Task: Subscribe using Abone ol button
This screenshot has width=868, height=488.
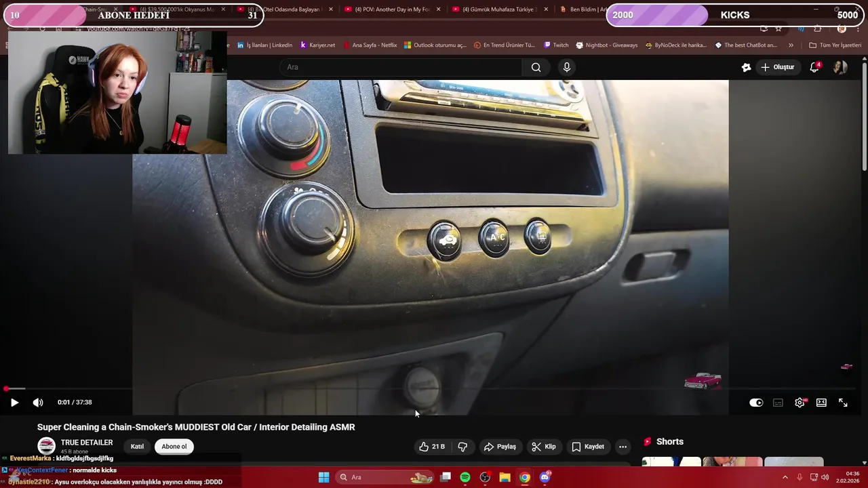Action: click(174, 447)
